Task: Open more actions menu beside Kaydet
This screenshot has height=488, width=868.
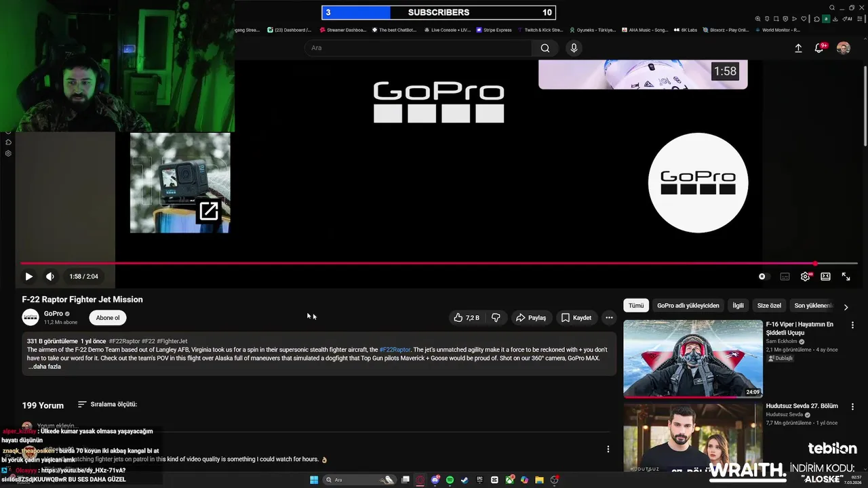Action: (x=609, y=318)
